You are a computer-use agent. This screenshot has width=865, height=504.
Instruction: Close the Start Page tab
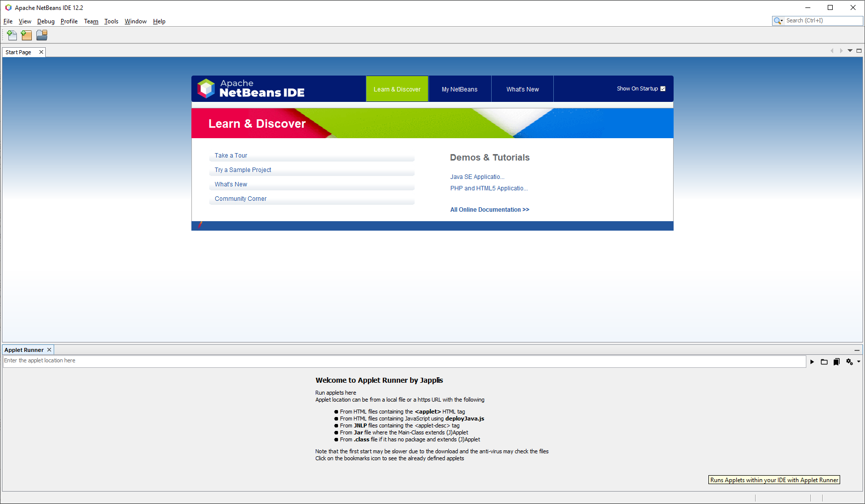click(x=41, y=52)
